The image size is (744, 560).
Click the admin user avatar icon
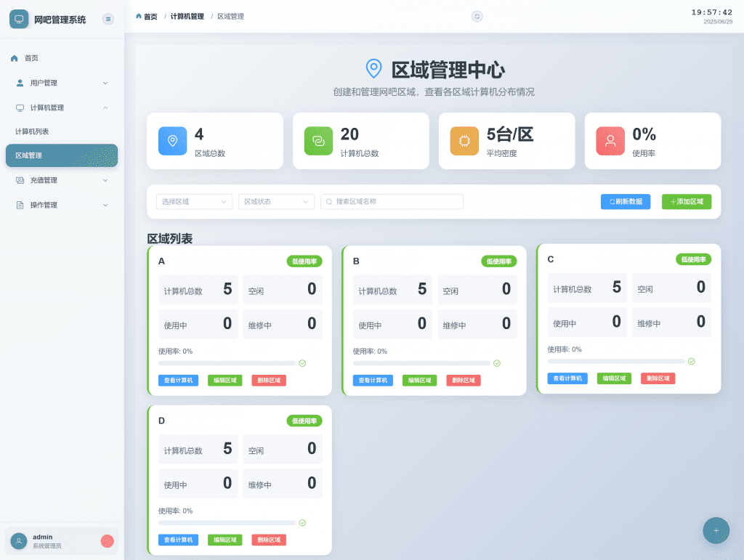(x=19, y=541)
